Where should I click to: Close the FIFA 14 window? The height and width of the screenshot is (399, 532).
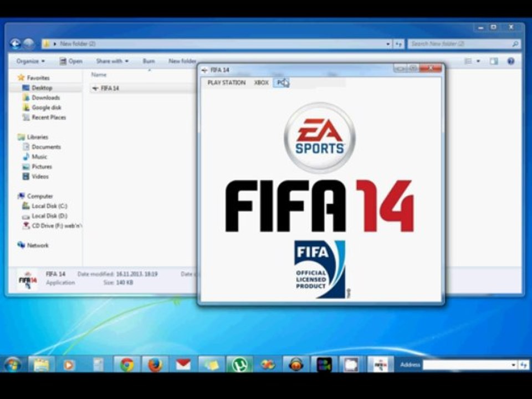(x=431, y=69)
